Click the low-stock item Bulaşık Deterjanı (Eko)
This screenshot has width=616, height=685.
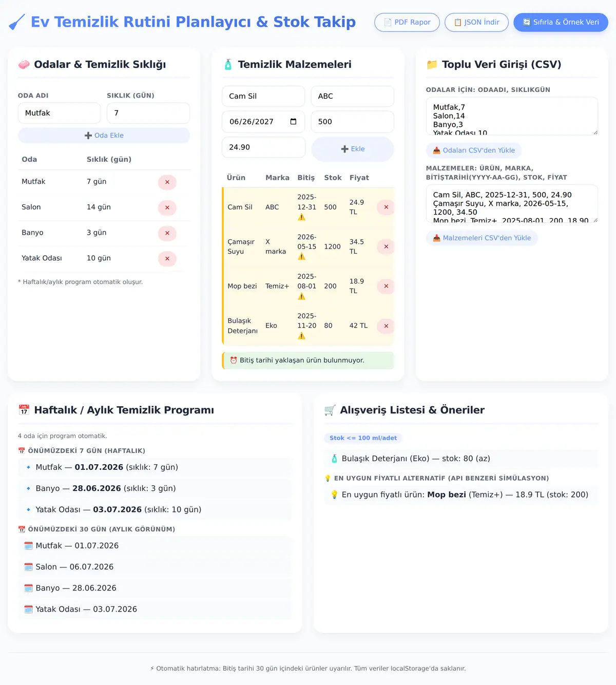(461, 459)
